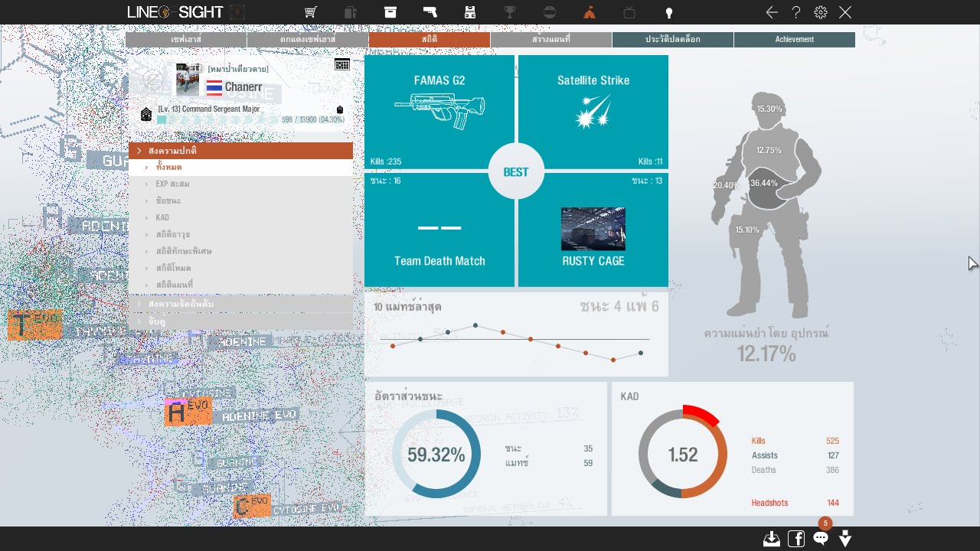The width and height of the screenshot is (980, 551).
Task: Select สถิติอาวุธ in the stats list
Action: 240,235
